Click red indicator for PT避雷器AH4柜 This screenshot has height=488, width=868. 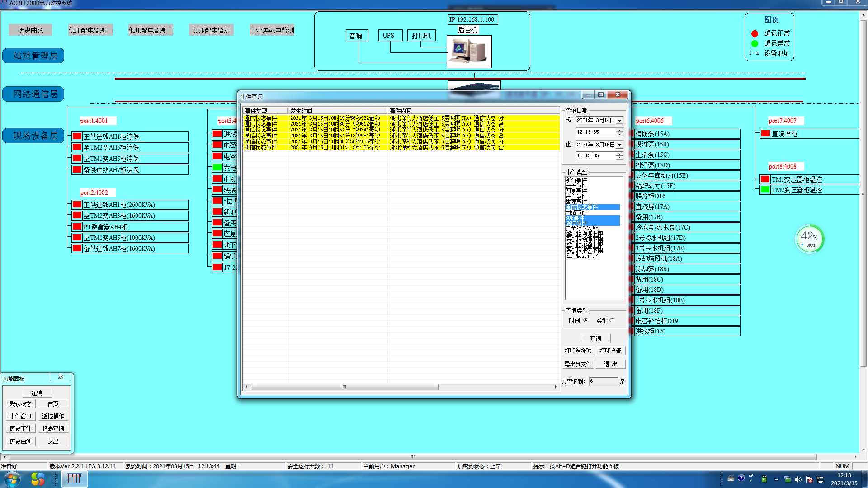click(x=77, y=227)
